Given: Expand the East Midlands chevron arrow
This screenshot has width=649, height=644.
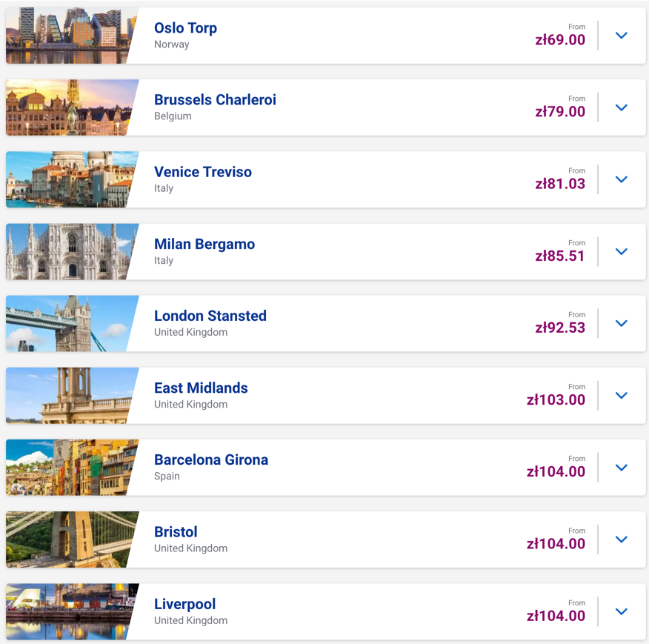Looking at the screenshot, I should tap(622, 396).
